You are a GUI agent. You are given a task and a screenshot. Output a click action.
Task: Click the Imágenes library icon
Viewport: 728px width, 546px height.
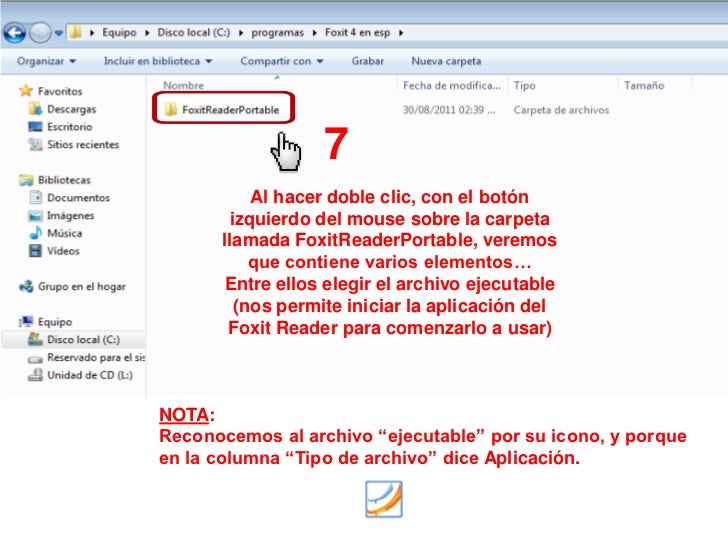[35, 215]
